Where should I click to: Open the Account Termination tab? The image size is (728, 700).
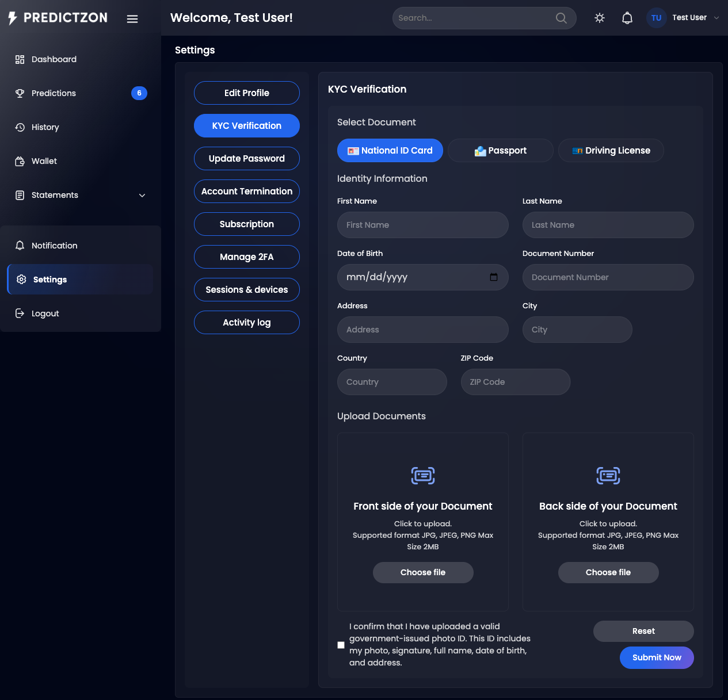[x=247, y=192]
